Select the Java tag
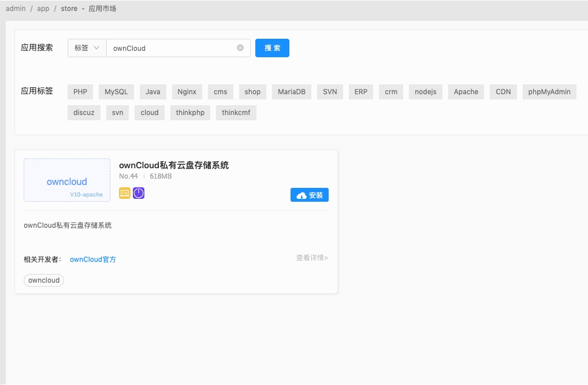Screen dimensions: 588x385 [153, 92]
